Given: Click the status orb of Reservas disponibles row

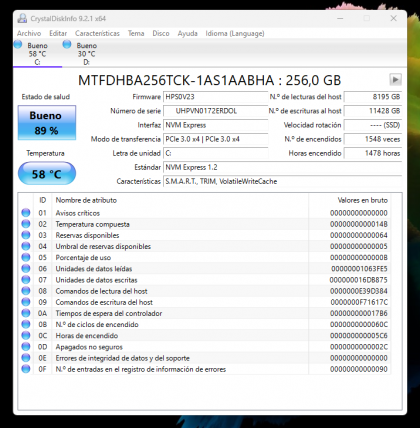Looking at the screenshot, I should coord(26,235).
